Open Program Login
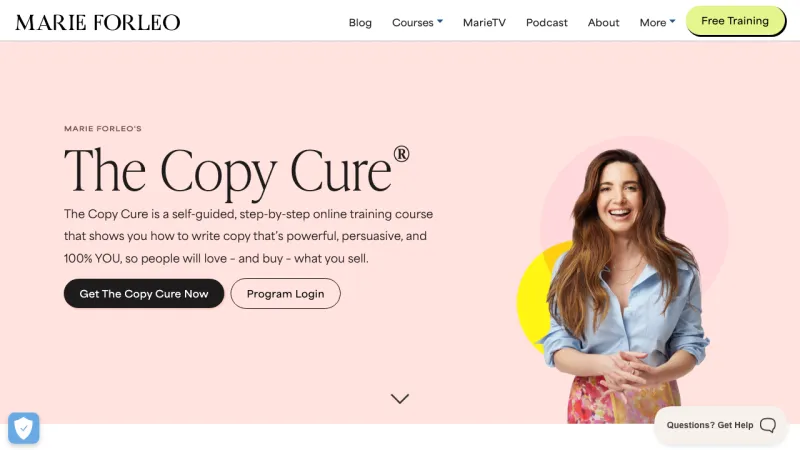 tap(285, 293)
